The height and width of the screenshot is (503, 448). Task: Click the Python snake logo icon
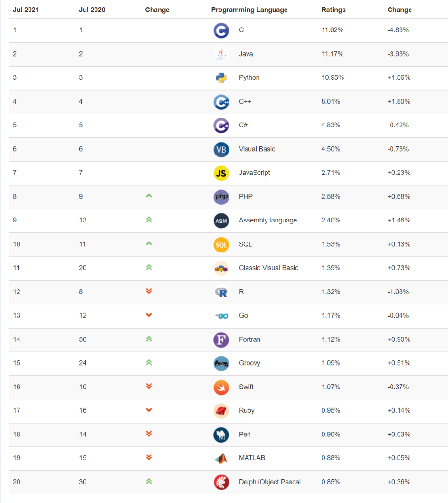[x=221, y=78]
